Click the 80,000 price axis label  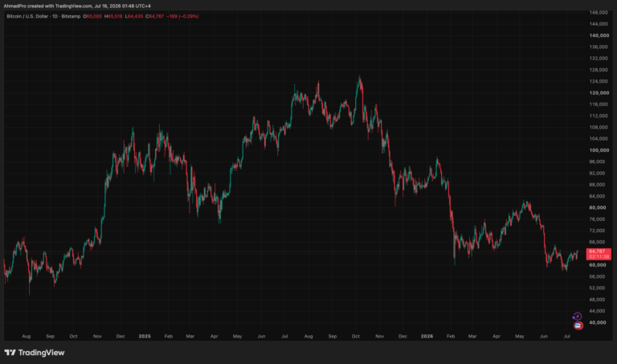click(x=597, y=208)
